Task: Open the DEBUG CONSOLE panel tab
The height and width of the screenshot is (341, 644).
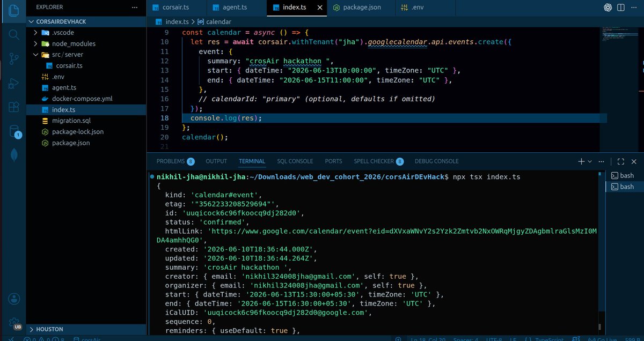Action: pyautogui.click(x=437, y=161)
